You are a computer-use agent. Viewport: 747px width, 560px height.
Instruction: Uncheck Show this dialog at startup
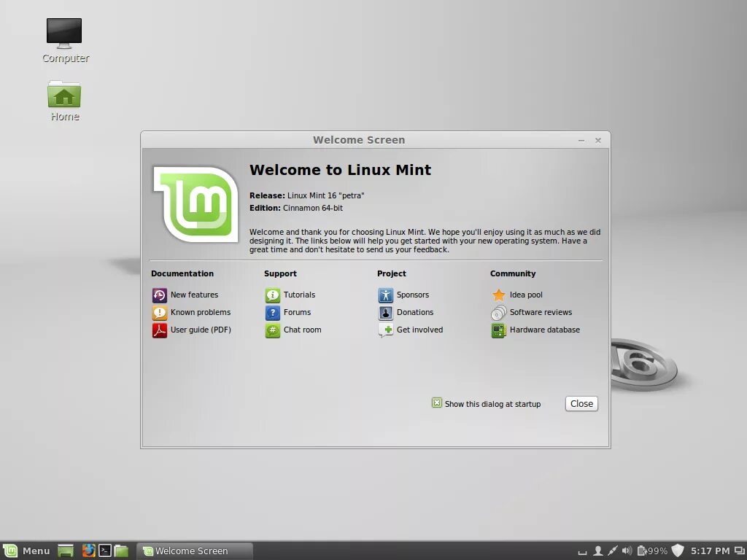tap(437, 402)
